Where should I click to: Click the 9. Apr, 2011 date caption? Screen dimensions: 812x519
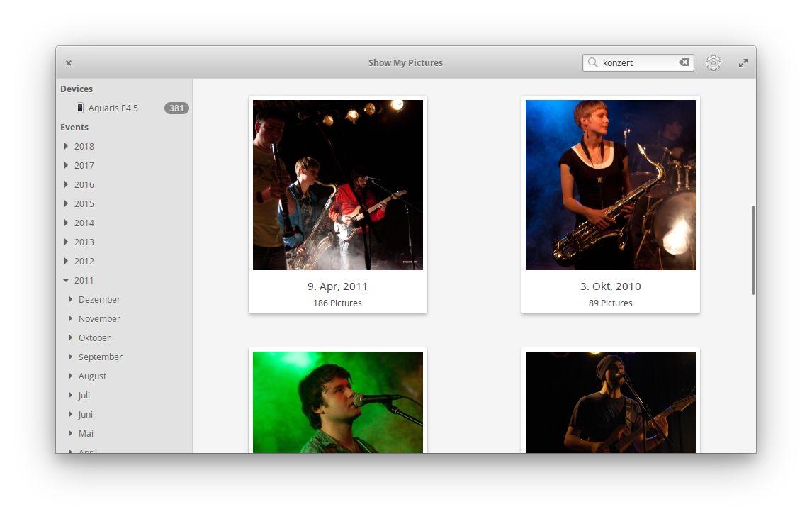(x=338, y=286)
